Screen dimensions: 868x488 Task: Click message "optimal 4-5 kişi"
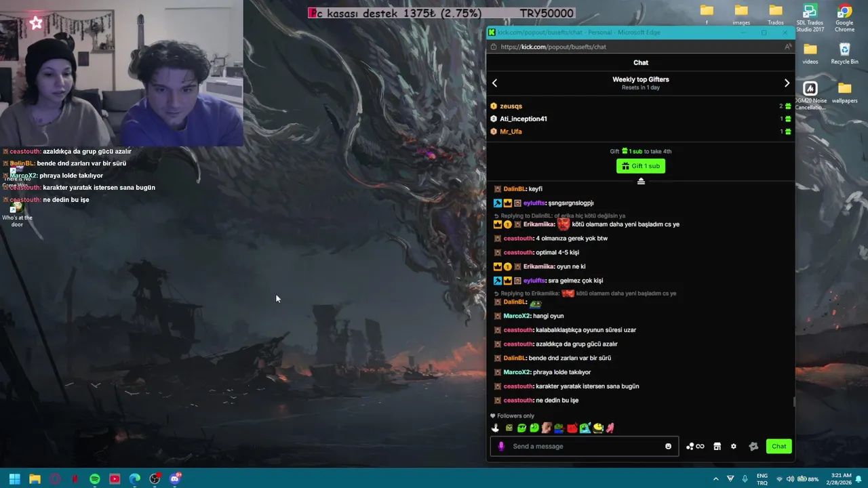557,253
